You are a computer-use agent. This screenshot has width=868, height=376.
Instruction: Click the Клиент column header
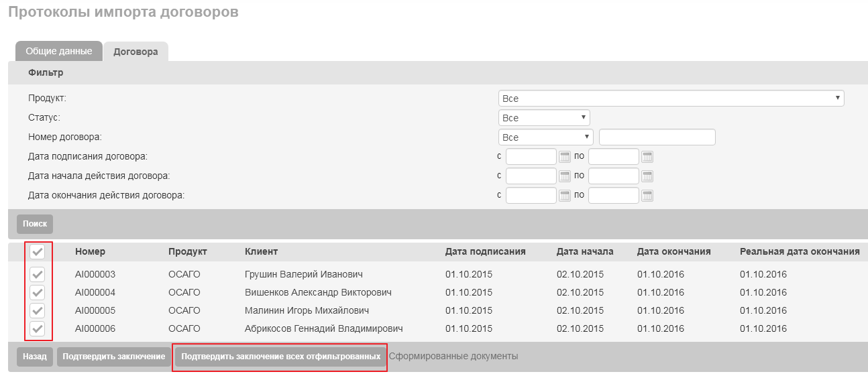pos(262,251)
